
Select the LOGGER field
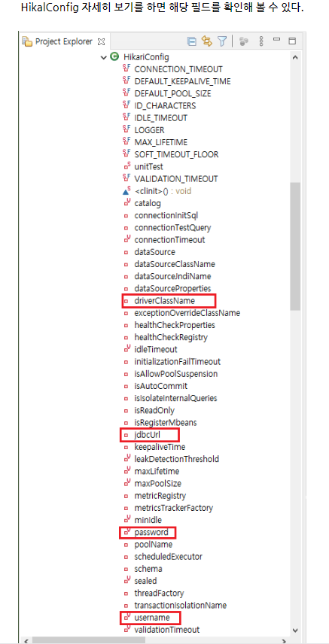point(149,130)
